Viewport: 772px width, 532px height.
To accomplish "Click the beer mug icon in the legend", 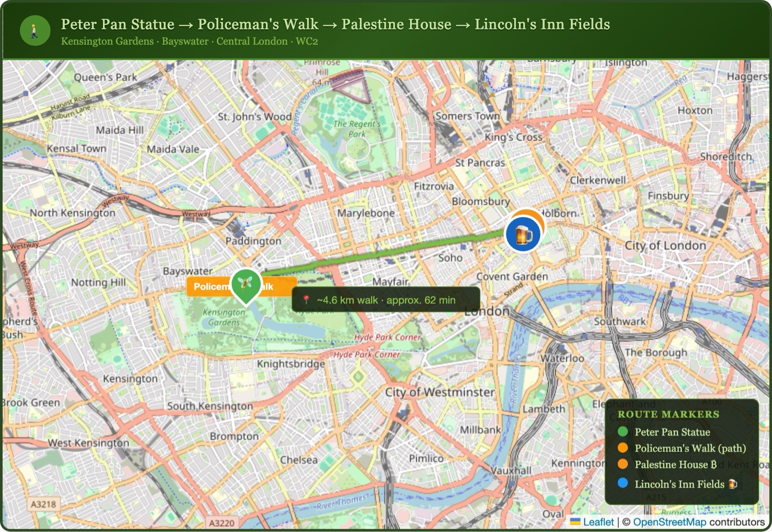I will (x=733, y=484).
